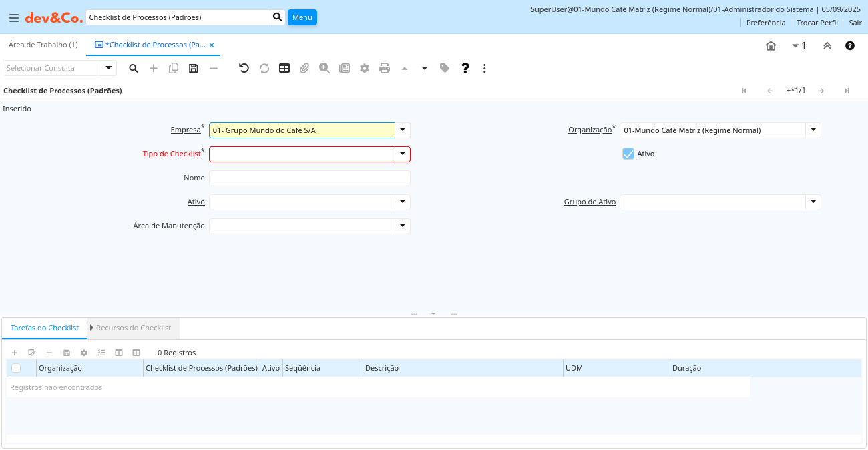Click the Home icon at top right
Screen dimensions: 868x450
771,46
